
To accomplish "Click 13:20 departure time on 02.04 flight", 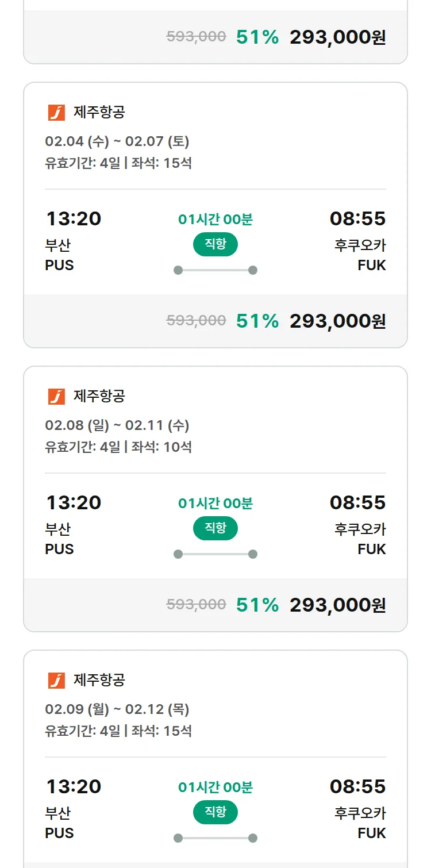I will (x=74, y=219).
